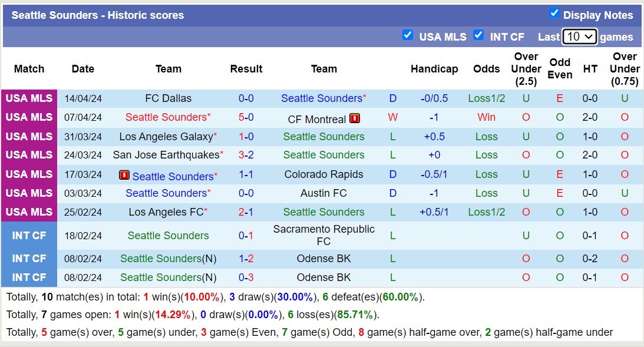Open the FC Dallas team link
Image resolution: width=644 pixels, height=347 pixels.
[x=169, y=98]
